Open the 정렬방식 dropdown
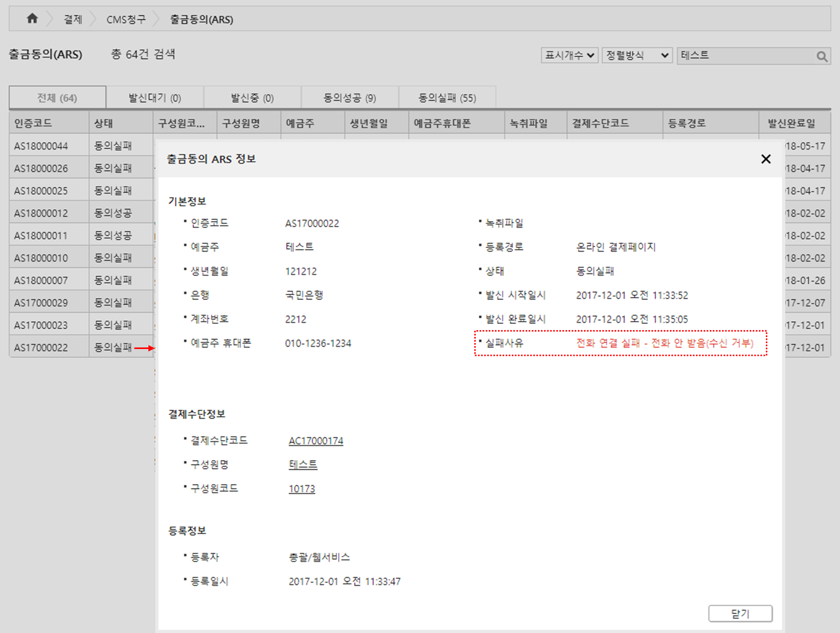 [637, 55]
